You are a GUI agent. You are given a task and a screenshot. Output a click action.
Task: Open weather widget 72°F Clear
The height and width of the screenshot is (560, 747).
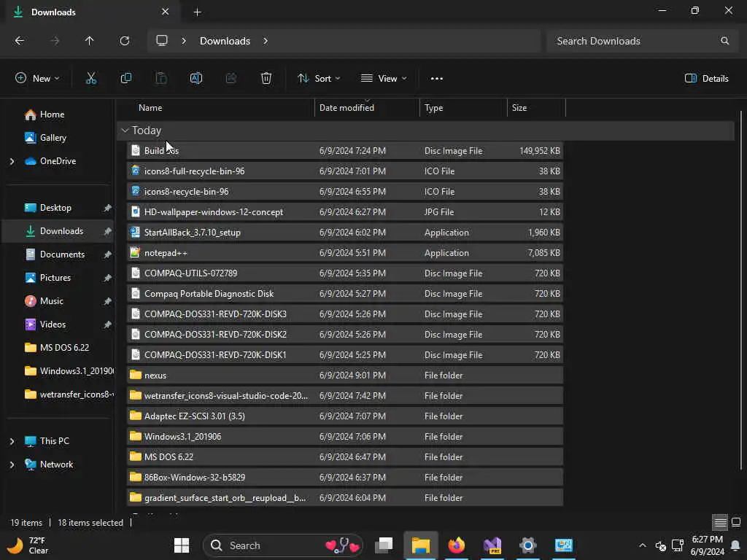tap(28, 545)
